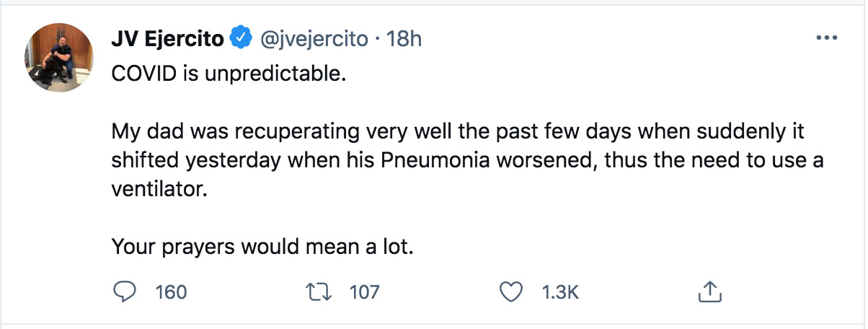The width and height of the screenshot is (868, 329).
Task: Click the blue verified badge
Action: click(x=239, y=39)
